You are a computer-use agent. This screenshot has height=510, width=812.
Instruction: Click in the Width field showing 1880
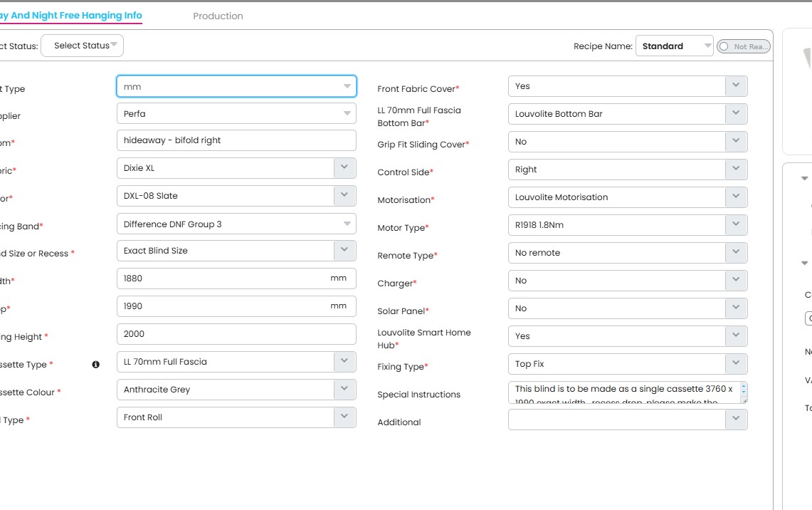[x=221, y=279]
